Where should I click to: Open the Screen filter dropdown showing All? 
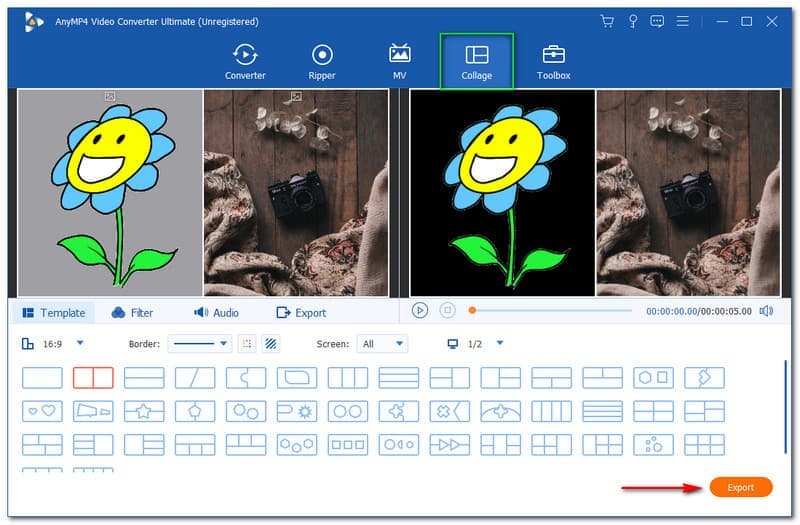click(384, 344)
